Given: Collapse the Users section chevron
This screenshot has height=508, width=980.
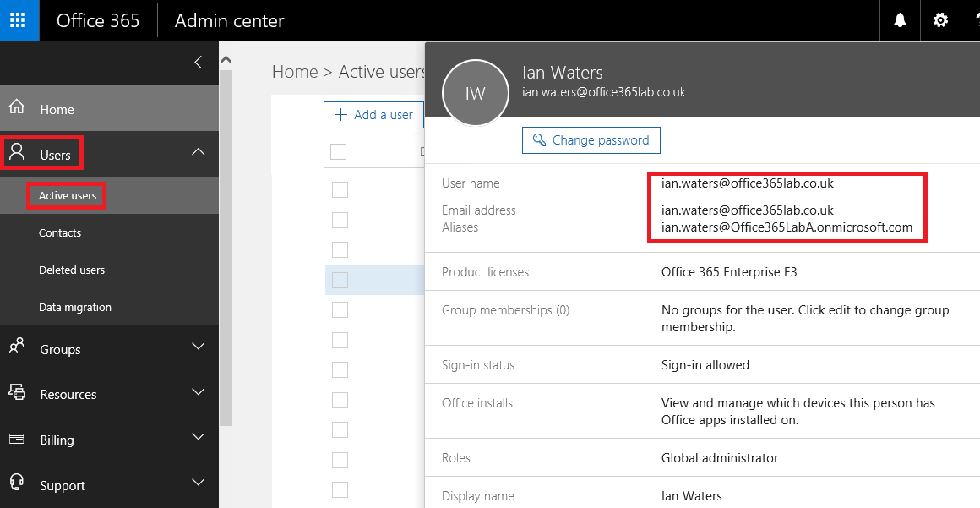Looking at the screenshot, I should point(199,152).
